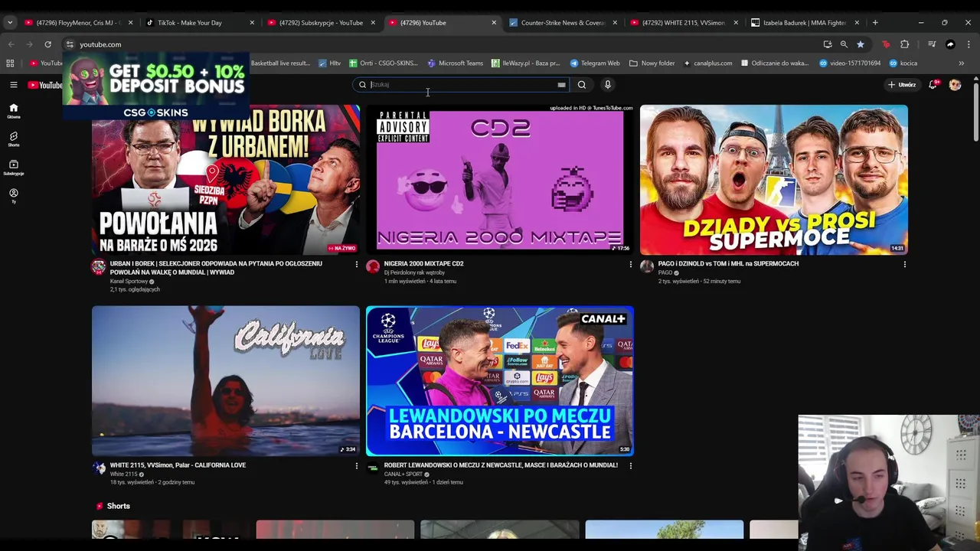Viewport: 980px width, 551px height.
Task: Play the Dziady vs Prosi Supermoce thumbnail
Action: tap(774, 180)
